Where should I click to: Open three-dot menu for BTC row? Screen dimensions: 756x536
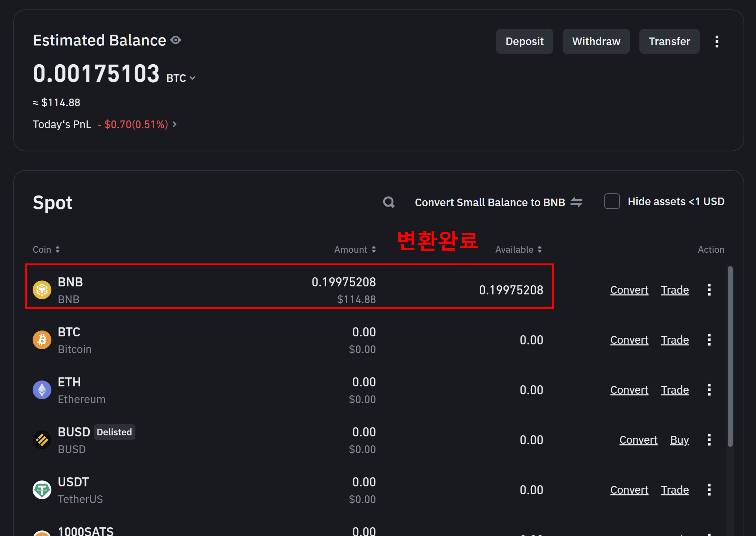(709, 340)
